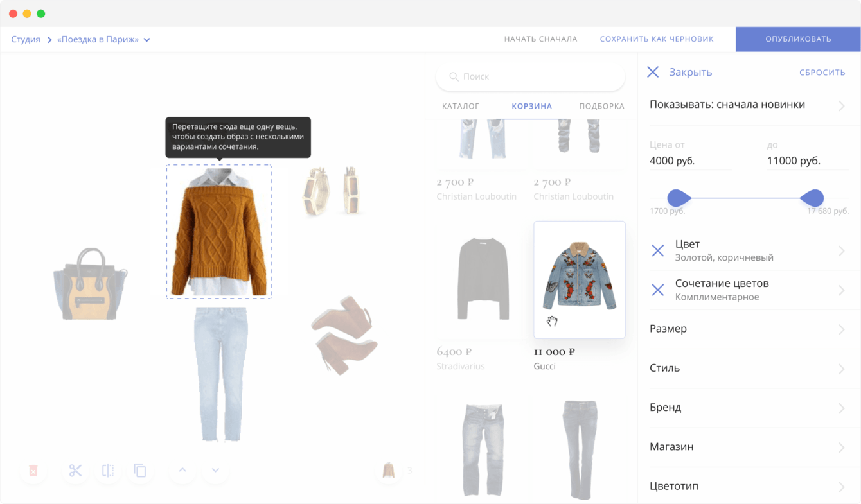Screen dimensions: 861x504
Task: Expand the Размер filter row
Action: point(749,329)
